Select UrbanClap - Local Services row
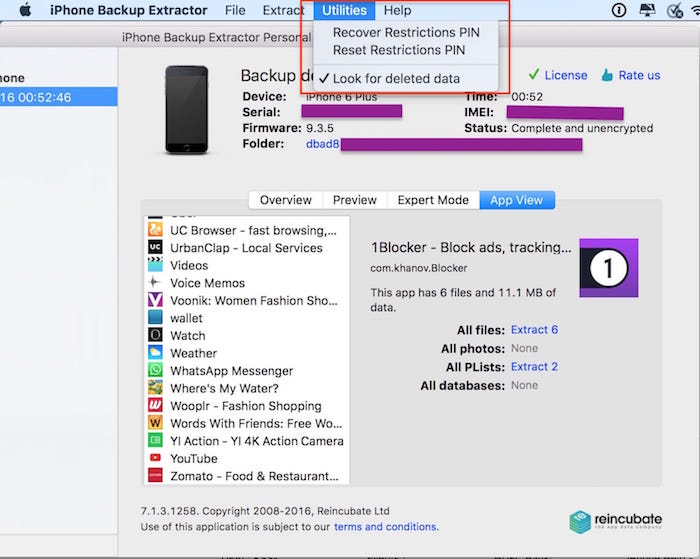Screen dimensions: 700x559 click(x=247, y=247)
